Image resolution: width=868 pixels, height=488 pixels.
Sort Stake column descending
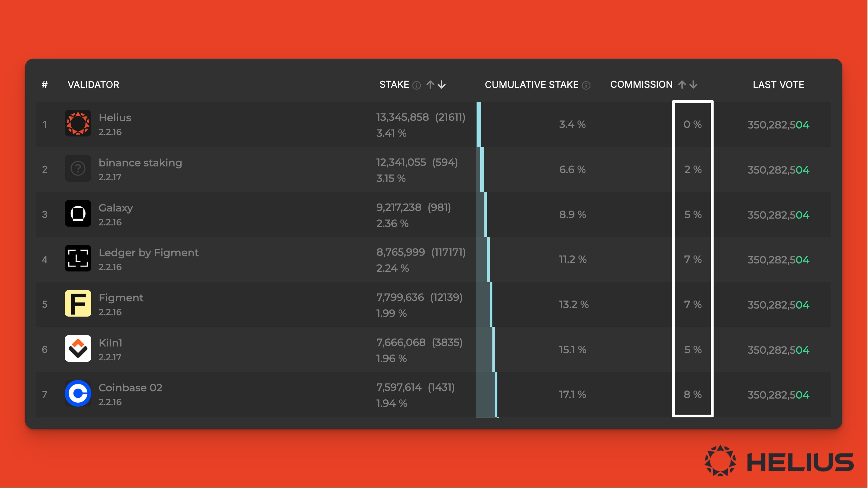[x=441, y=85]
